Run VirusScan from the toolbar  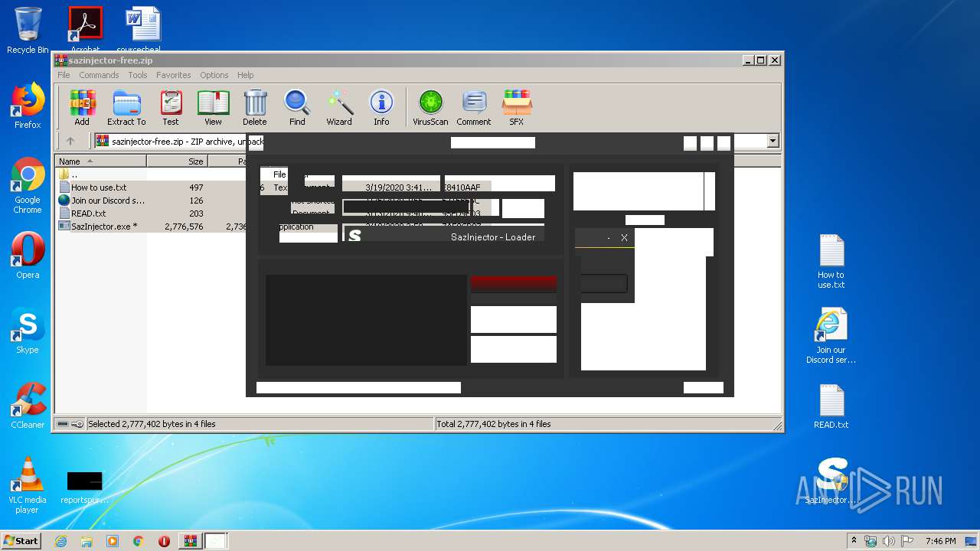coord(430,107)
